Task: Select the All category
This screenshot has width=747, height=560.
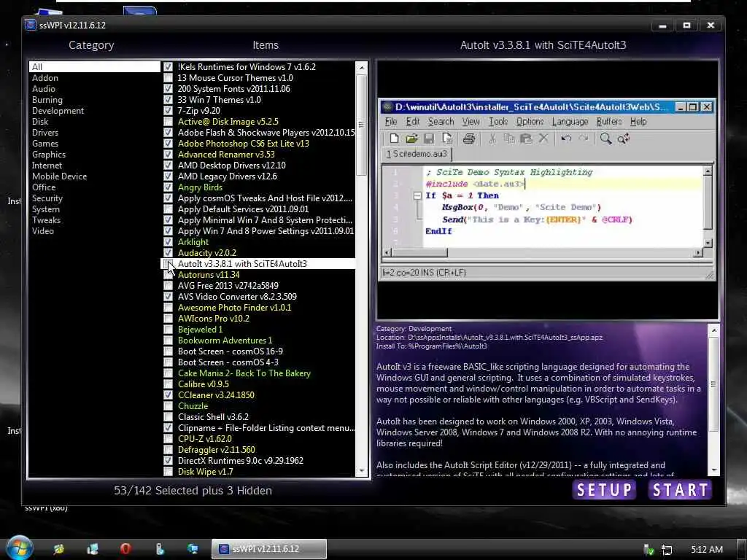Action: [94, 66]
